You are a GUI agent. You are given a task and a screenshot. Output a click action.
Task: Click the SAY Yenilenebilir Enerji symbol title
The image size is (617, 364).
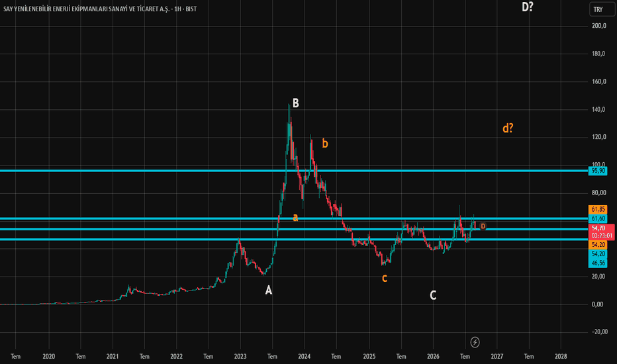point(87,9)
